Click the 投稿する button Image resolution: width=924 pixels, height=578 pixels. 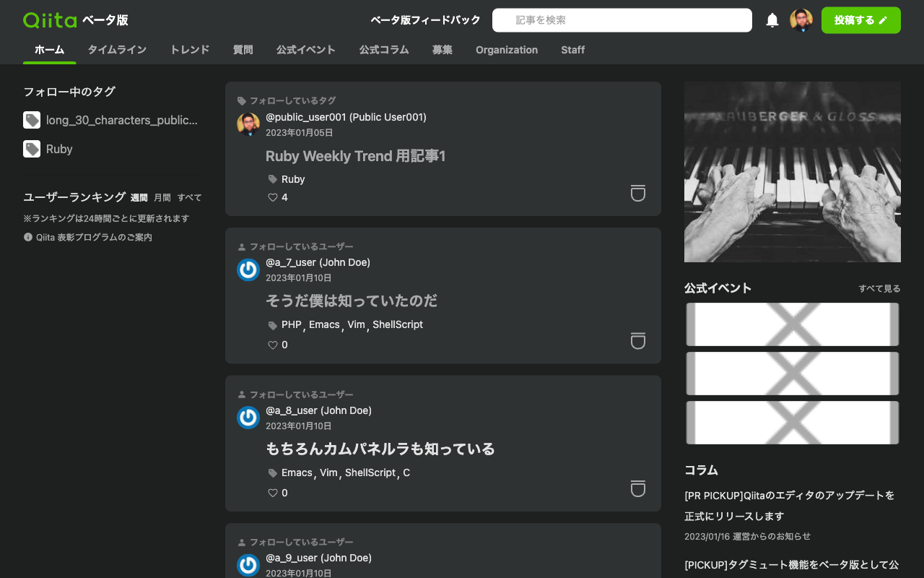(860, 20)
